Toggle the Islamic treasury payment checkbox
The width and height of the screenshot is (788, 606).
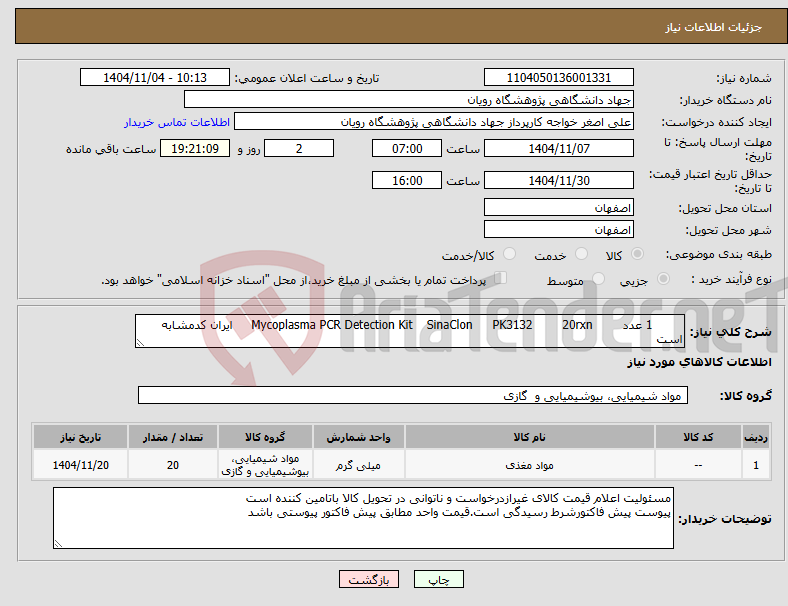(501, 278)
